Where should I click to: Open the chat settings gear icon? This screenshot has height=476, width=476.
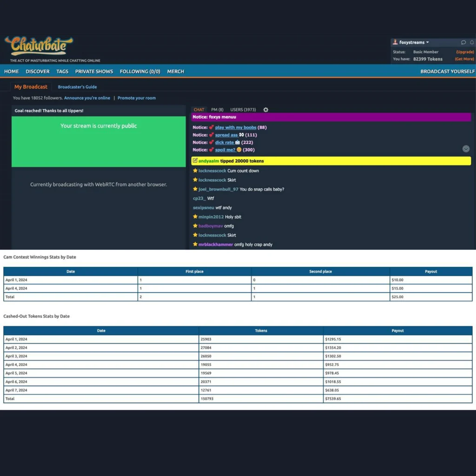tap(265, 110)
